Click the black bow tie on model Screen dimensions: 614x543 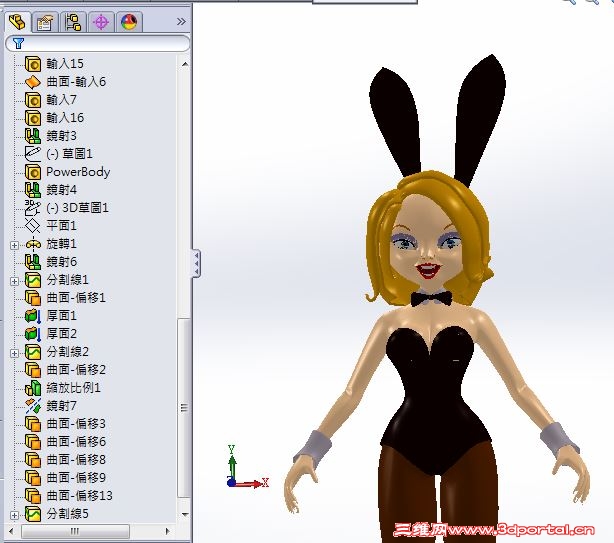(431, 298)
